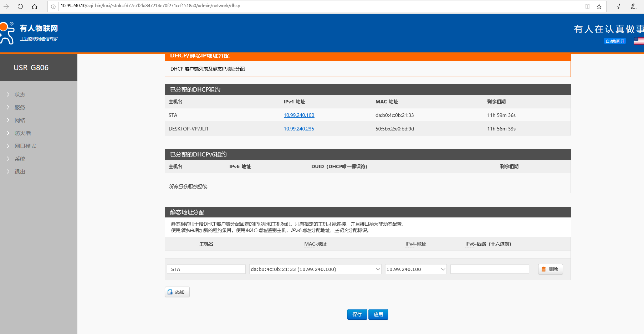Viewport: 644px width, 334px height.
Task: Click the 10.99.240.235 IP link
Action: coord(299,129)
